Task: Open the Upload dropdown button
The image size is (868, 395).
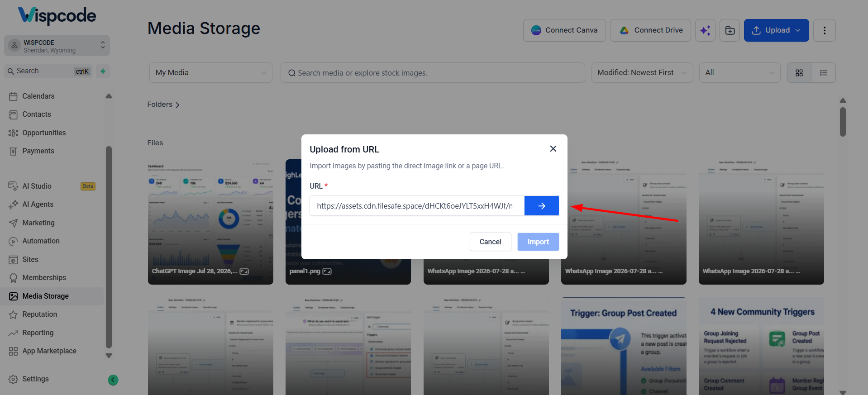Action: 776,30
